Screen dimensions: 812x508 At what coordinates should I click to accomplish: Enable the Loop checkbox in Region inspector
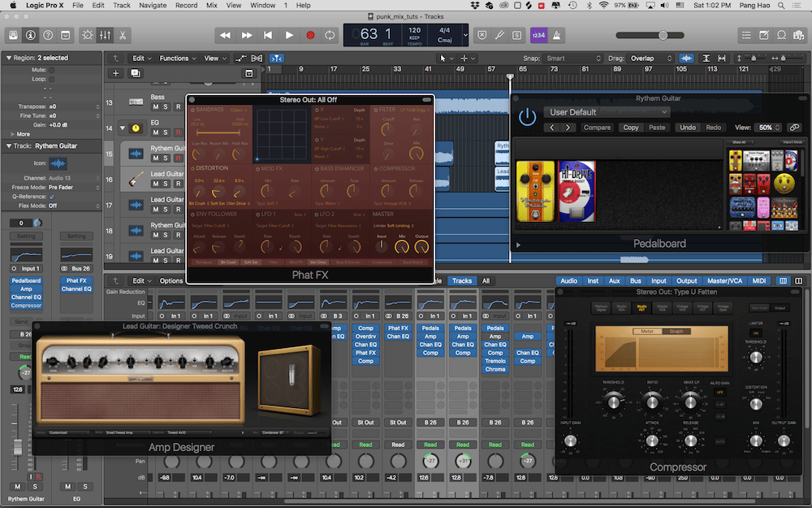click(x=51, y=80)
